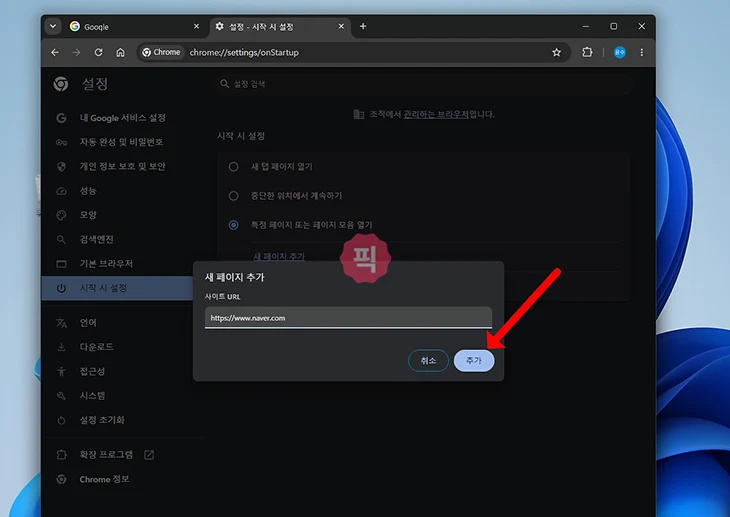
Task: Click the 취소 button in the dialog
Action: (428, 361)
